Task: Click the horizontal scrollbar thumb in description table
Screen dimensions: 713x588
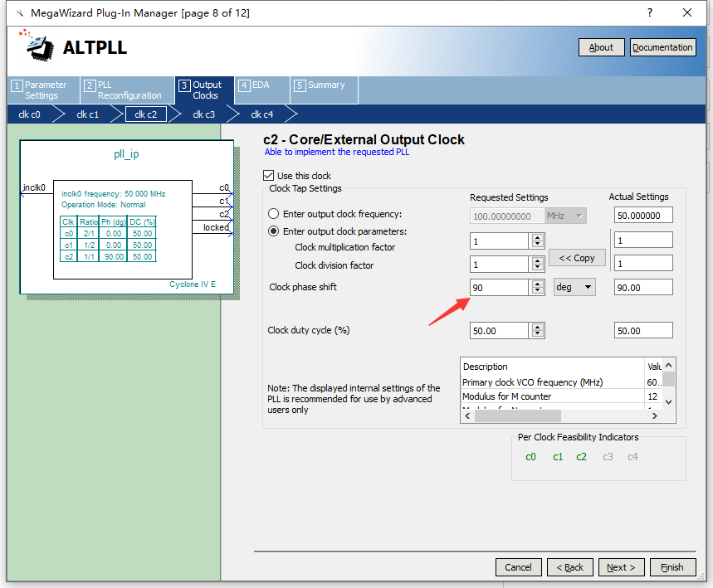Action: (517, 415)
